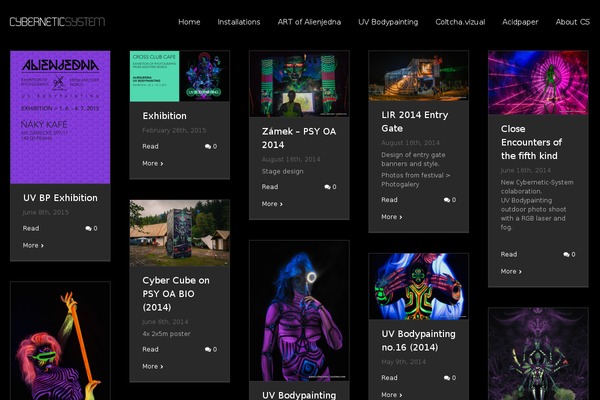The width and height of the screenshot is (600, 400).
Task: Click Read More on Cyber Cube card
Action: (x=152, y=358)
